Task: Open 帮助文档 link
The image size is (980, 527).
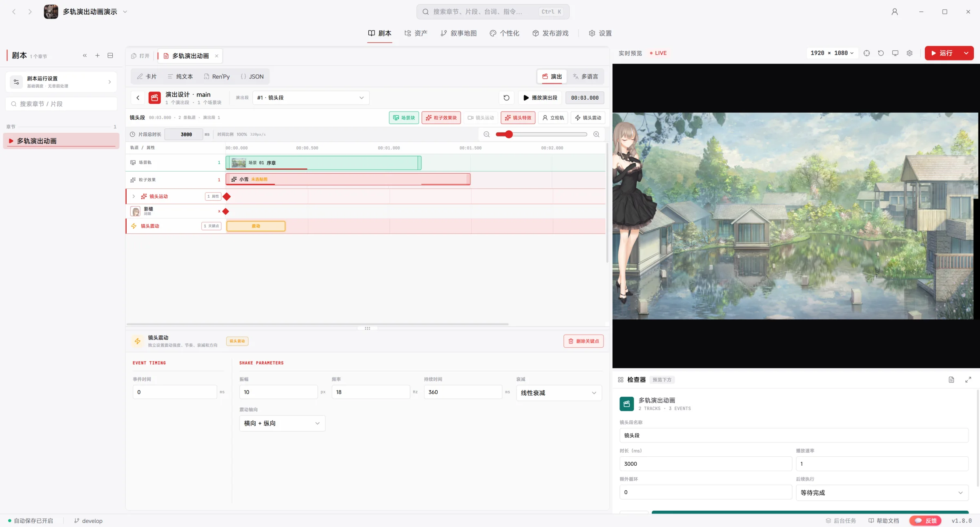Action: pos(884,520)
